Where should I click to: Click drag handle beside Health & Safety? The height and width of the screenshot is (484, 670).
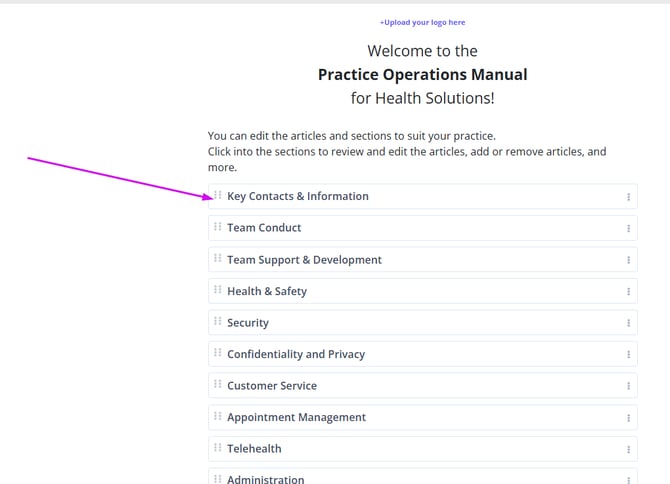click(x=218, y=291)
